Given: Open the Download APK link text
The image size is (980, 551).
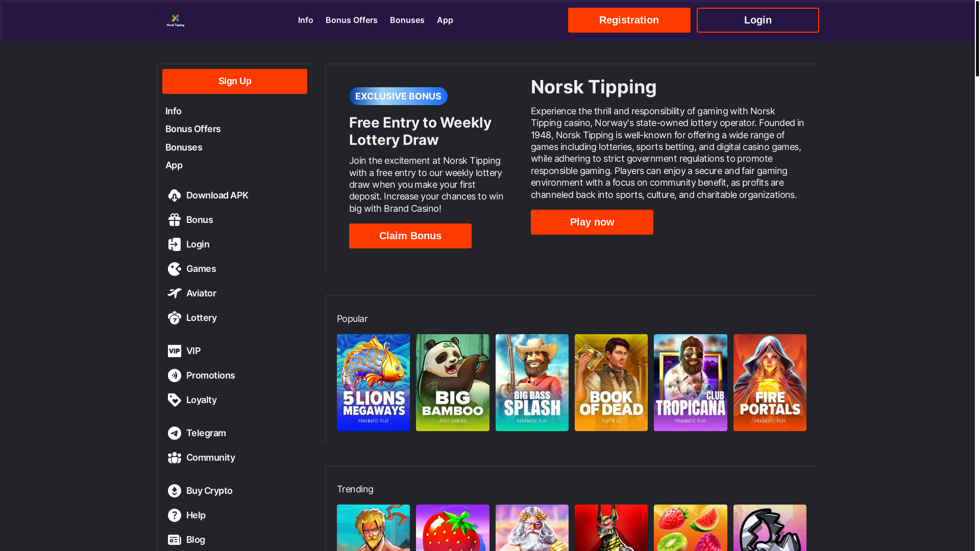Looking at the screenshot, I should pyautogui.click(x=217, y=195).
